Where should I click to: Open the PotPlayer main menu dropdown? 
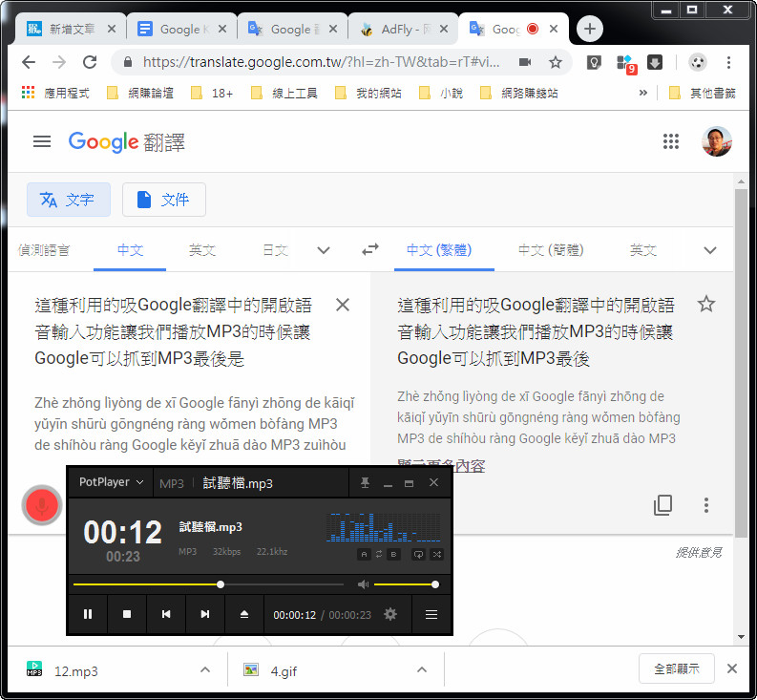tap(111, 482)
